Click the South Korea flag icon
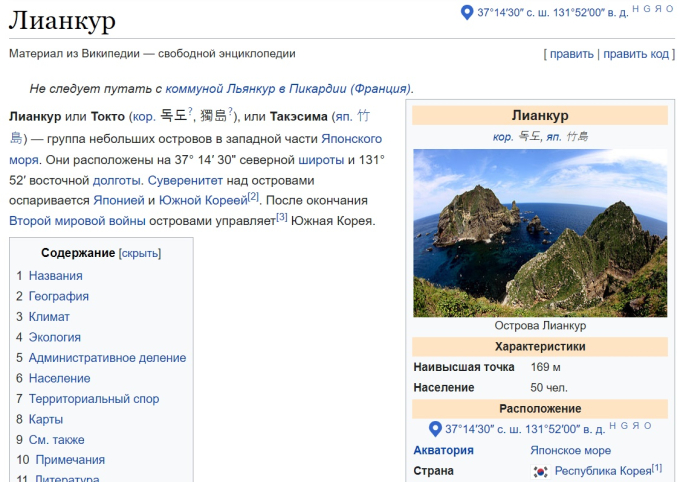Screen dimensions: 680x482 [540, 471]
